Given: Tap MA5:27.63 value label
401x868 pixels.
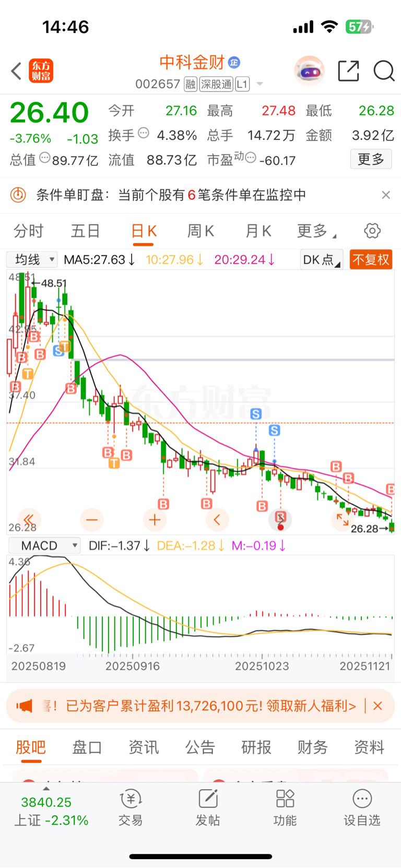Looking at the screenshot, I should [99, 260].
